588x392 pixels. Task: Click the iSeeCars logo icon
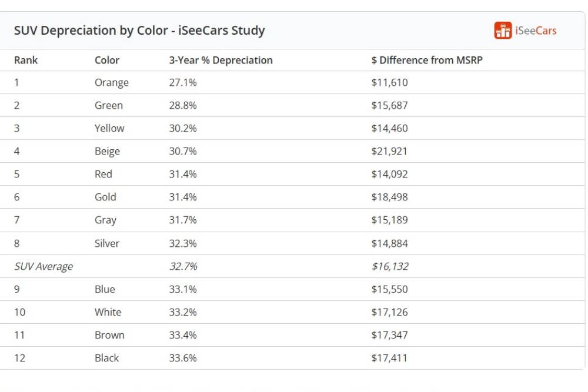click(x=503, y=31)
